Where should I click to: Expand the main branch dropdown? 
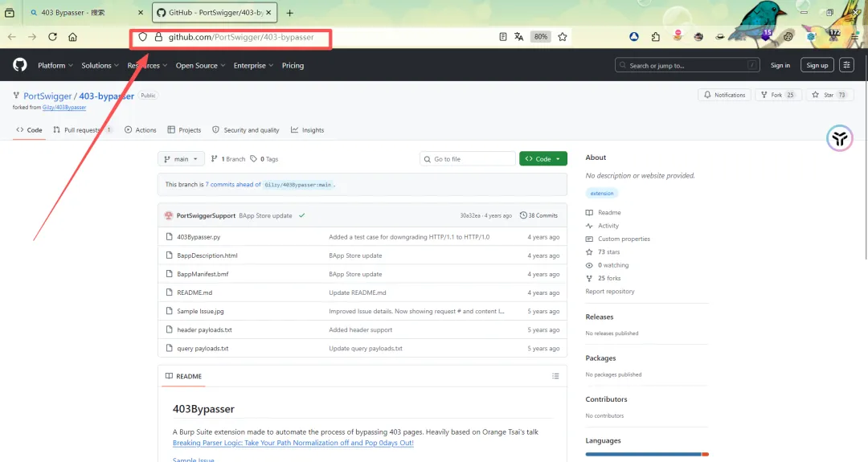pyautogui.click(x=181, y=159)
